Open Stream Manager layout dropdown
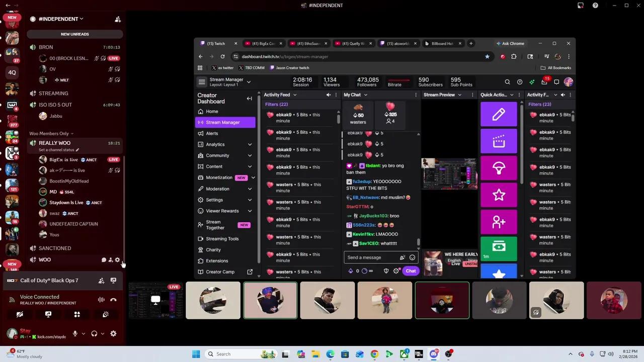 [x=248, y=82]
